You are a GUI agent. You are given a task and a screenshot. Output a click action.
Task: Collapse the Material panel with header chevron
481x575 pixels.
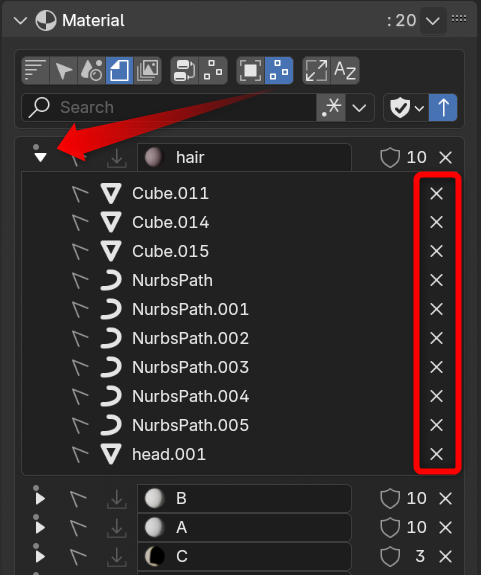tap(21, 20)
